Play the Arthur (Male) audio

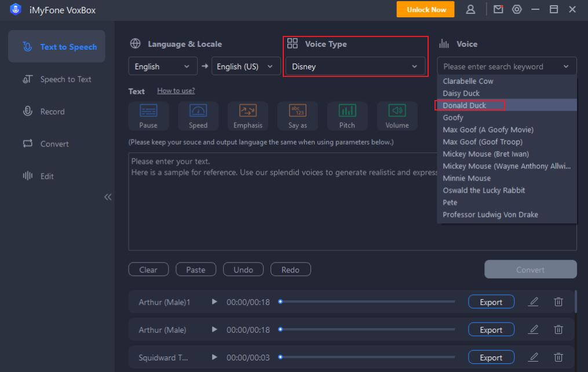pyautogui.click(x=214, y=329)
